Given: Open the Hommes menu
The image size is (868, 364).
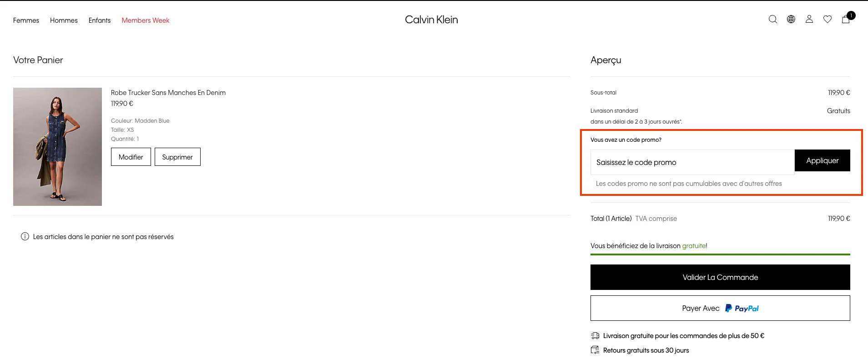Looking at the screenshot, I should (64, 20).
